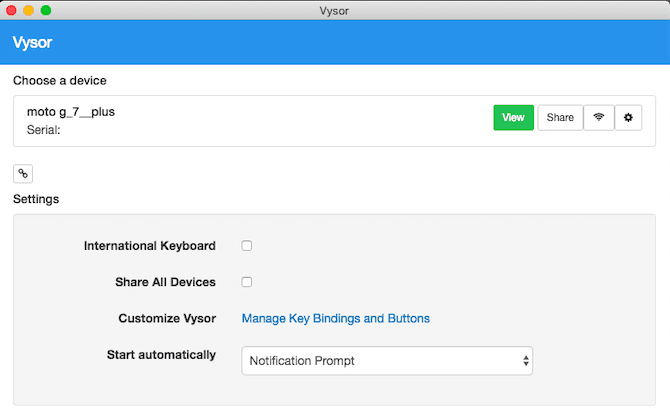Enable wireless connection via the Wi-Fi icon
The width and height of the screenshot is (670, 410).
coord(598,118)
